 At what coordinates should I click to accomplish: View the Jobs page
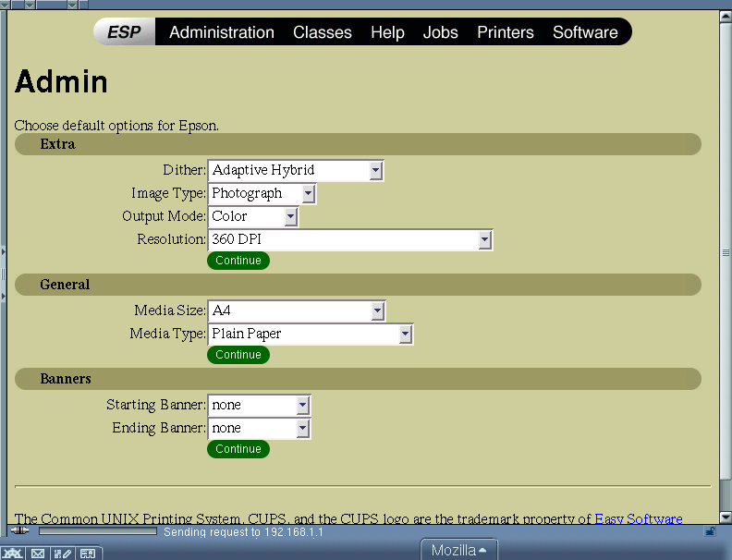click(x=440, y=32)
